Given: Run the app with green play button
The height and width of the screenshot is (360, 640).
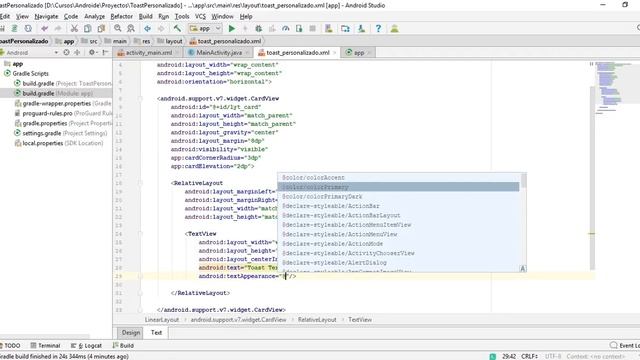Looking at the screenshot, I should click(x=232, y=29).
